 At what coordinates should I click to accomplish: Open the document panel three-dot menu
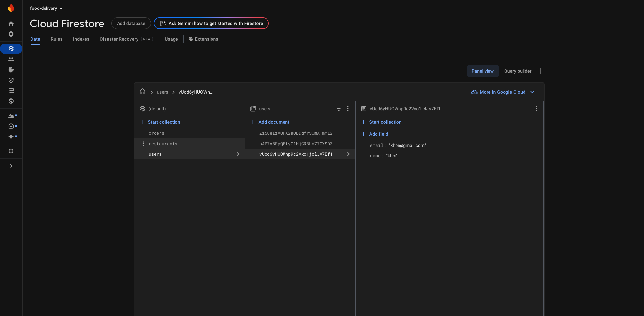click(536, 109)
